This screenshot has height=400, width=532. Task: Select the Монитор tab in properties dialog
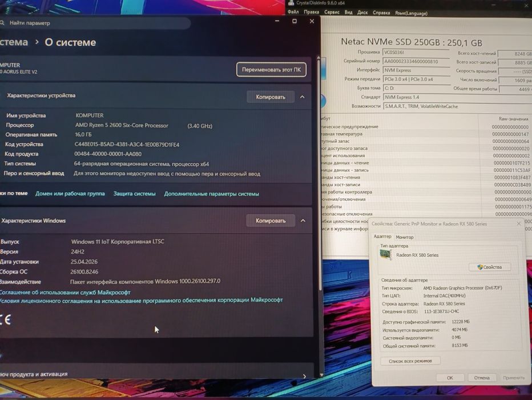point(405,237)
